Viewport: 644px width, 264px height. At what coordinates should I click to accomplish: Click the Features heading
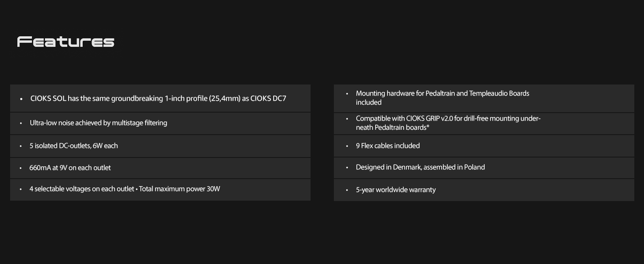click(66, 42)
